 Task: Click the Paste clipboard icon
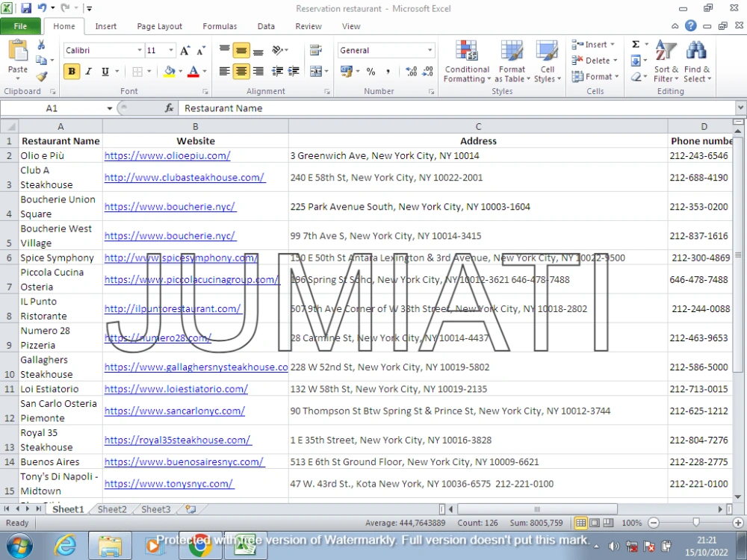tap(18, 51)
